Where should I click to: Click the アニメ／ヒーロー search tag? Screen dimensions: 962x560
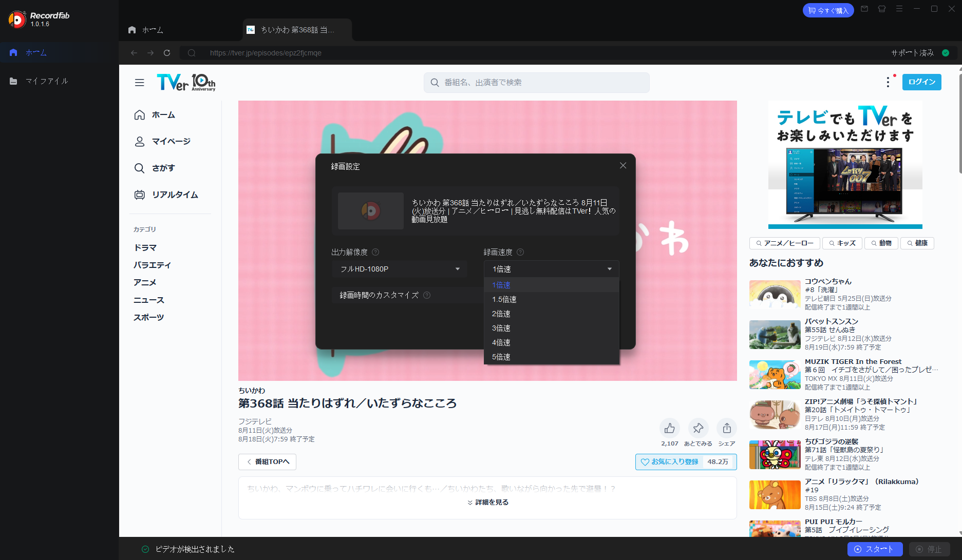pos(785,243)
